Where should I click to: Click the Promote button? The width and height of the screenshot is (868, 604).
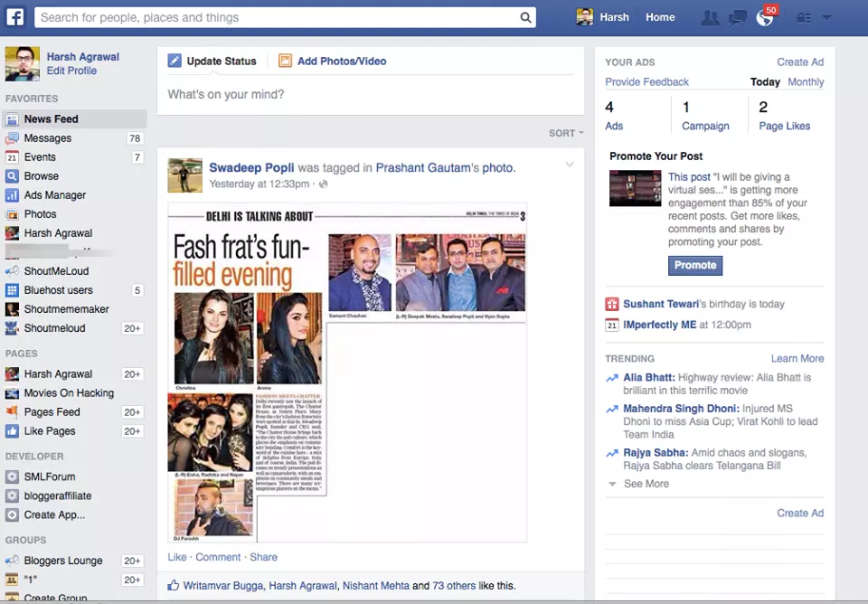[x=695, y=265]
